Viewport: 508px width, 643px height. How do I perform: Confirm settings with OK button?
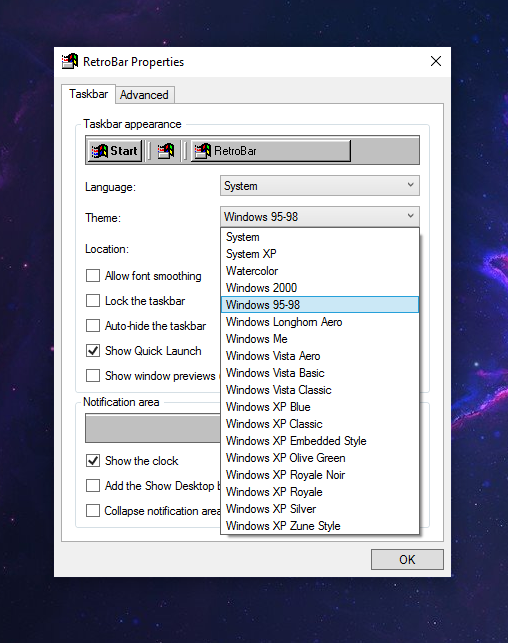[407, 559]
